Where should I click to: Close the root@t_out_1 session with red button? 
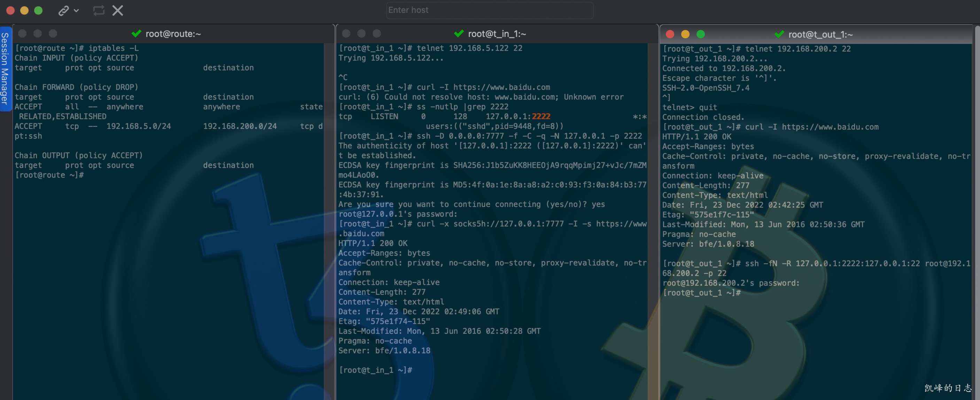coord(670,34)
